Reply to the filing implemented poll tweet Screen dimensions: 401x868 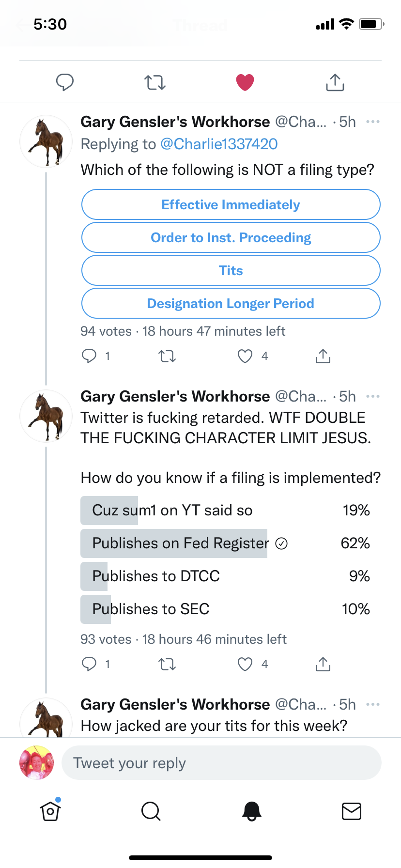89,664
